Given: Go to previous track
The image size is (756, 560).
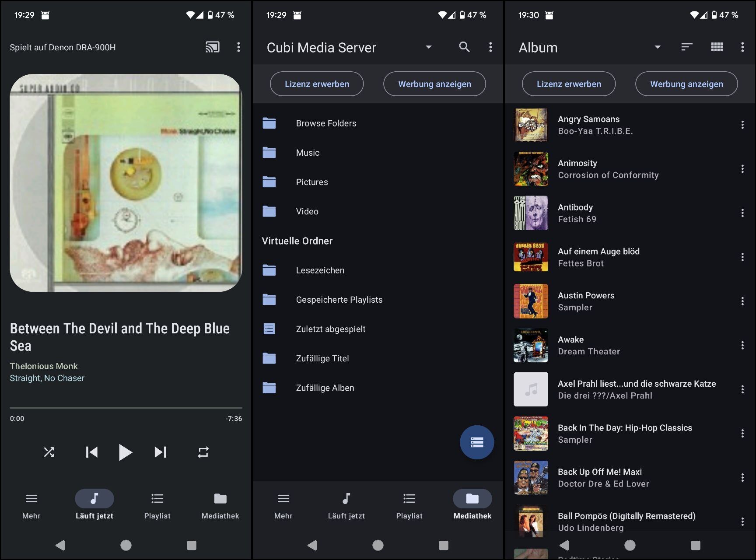Looking at the screenshot, I should [x=91, y=452].
